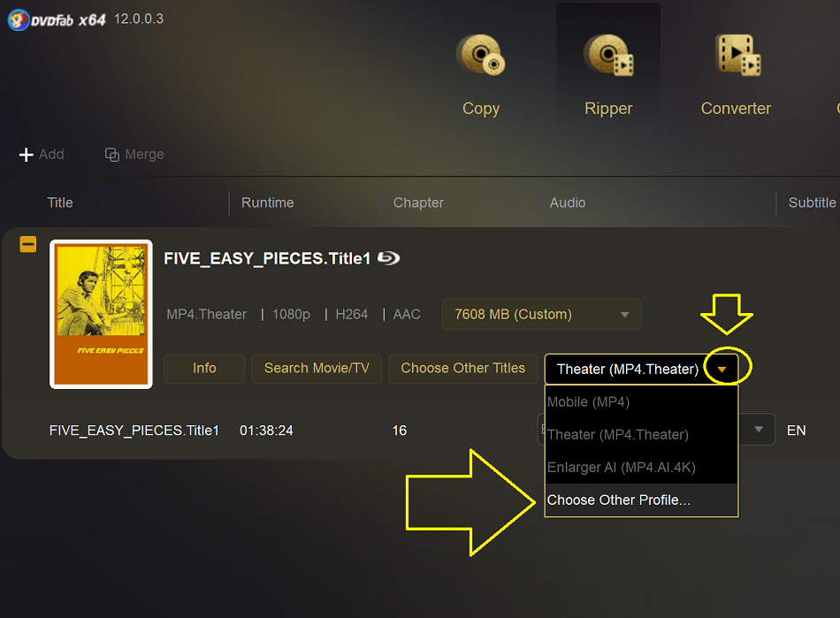The image size is (840, 618).
Task: Click the Subtitle column header
Action: coord(812,203)
